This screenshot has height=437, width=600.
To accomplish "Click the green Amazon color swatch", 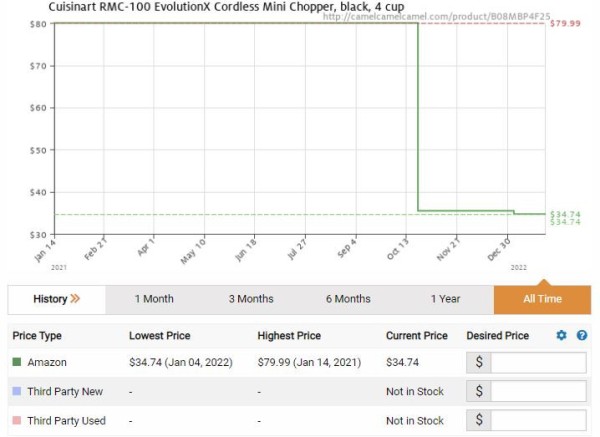I will click(17, 362).
